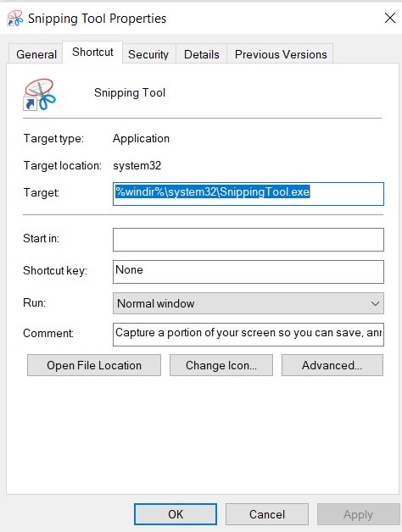
Task: Cancel the properties dialog
Action: pyautogui.click(x=267, y=514)
